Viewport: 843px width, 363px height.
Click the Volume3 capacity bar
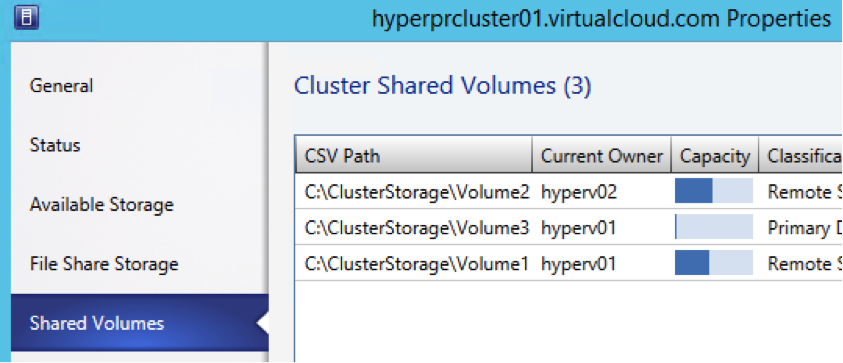pyautogui.click(x=714, y=227)
